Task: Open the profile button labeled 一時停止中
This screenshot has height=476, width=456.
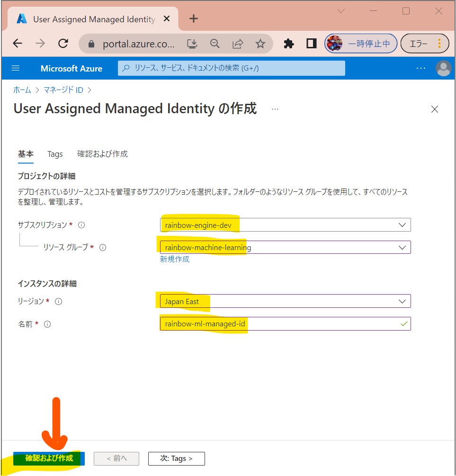Action: point(361,44)
